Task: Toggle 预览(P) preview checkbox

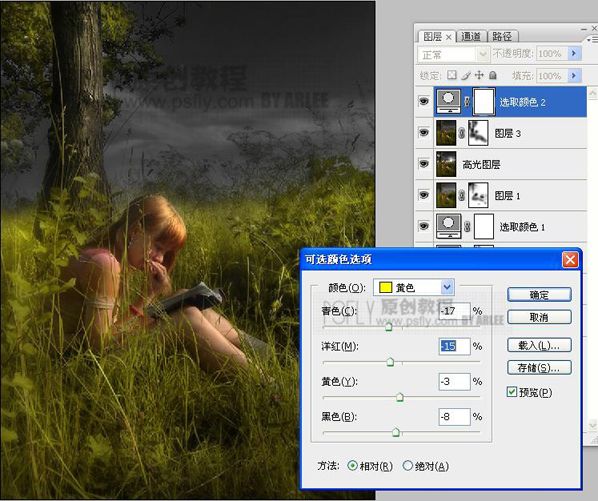Action: (512, 392)
